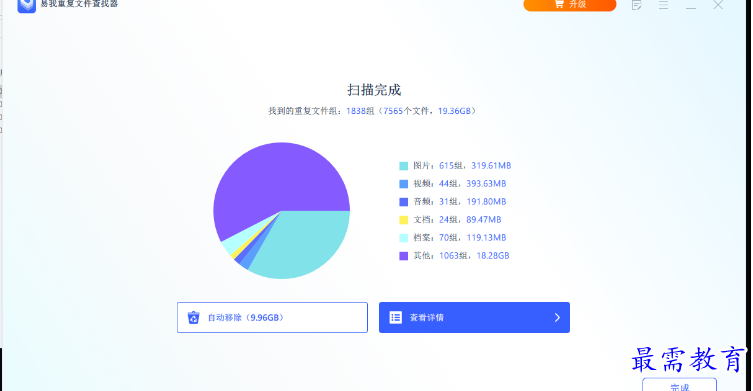The image size is (753, 391).
Task: Click the 音频 legend color swatch
Action: pyautogui.click(x=404, y=202)
